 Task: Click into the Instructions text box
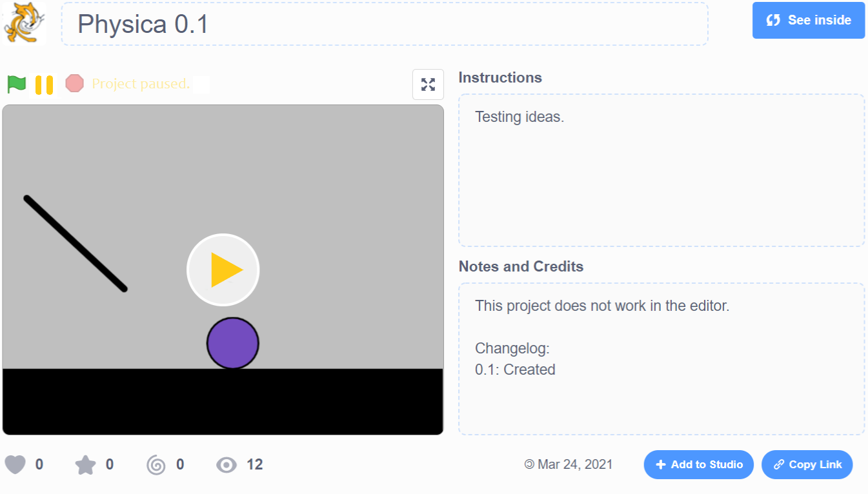click(661, 170)
